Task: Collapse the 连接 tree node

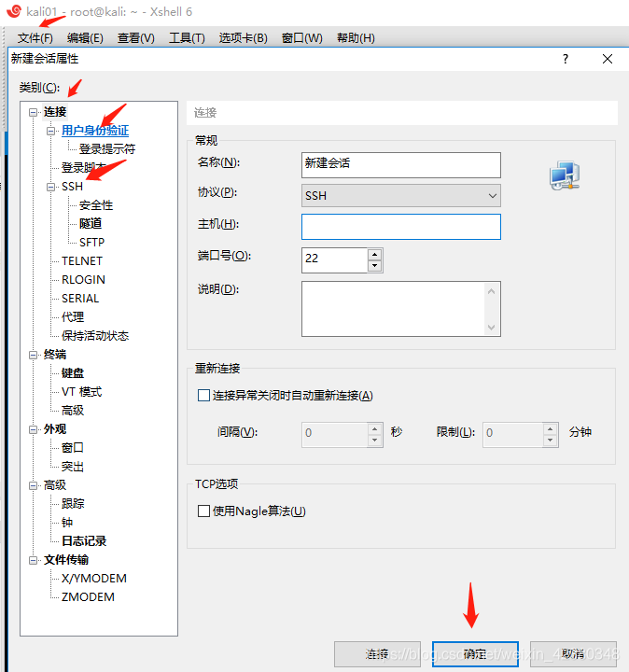Action: (x=33, y=112)
